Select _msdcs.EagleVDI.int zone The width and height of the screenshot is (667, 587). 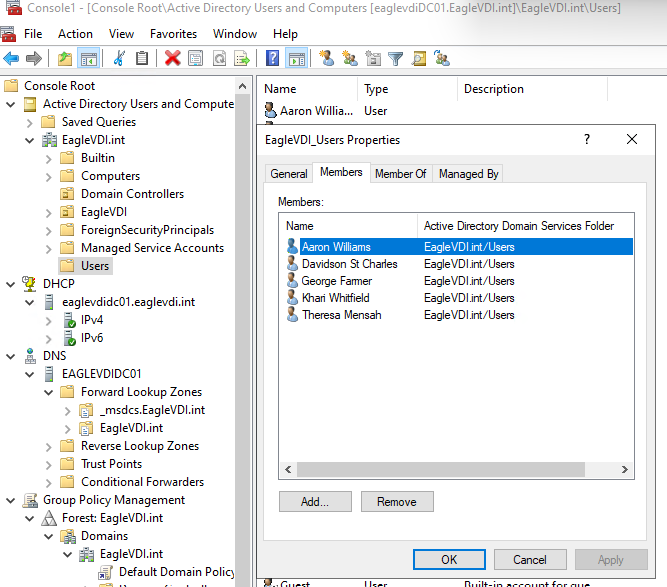[152, 410]
